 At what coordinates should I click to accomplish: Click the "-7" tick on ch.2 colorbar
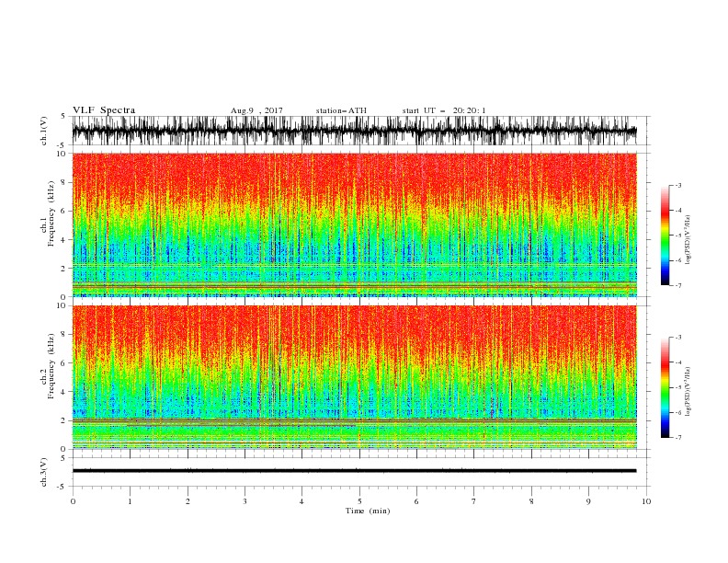pos(677,438)
